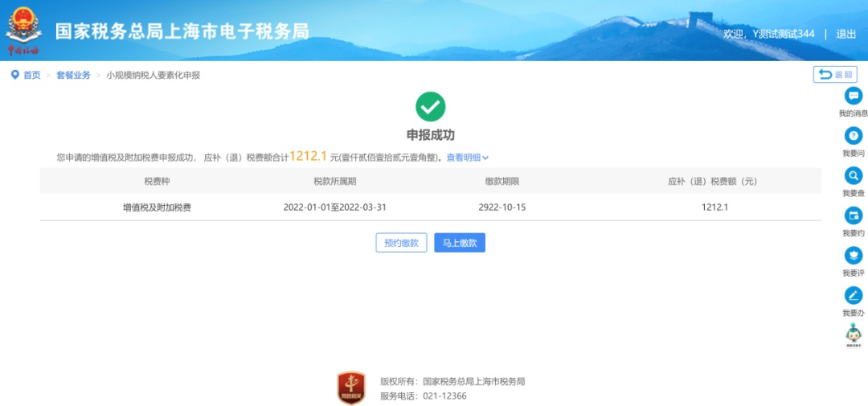Click the service phone 021-12366

pos(444,396)
